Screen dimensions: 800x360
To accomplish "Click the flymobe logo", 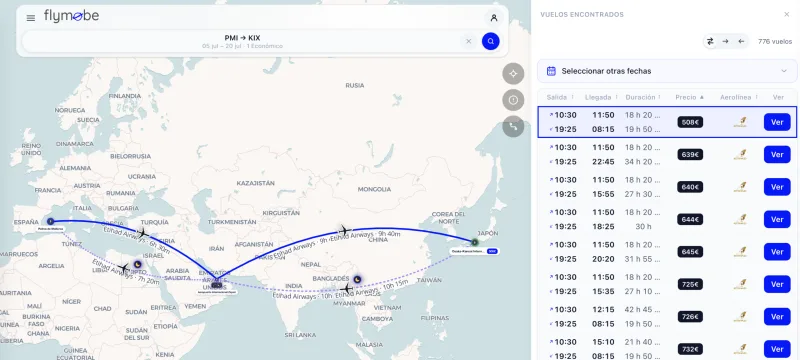I will point(71,16).
